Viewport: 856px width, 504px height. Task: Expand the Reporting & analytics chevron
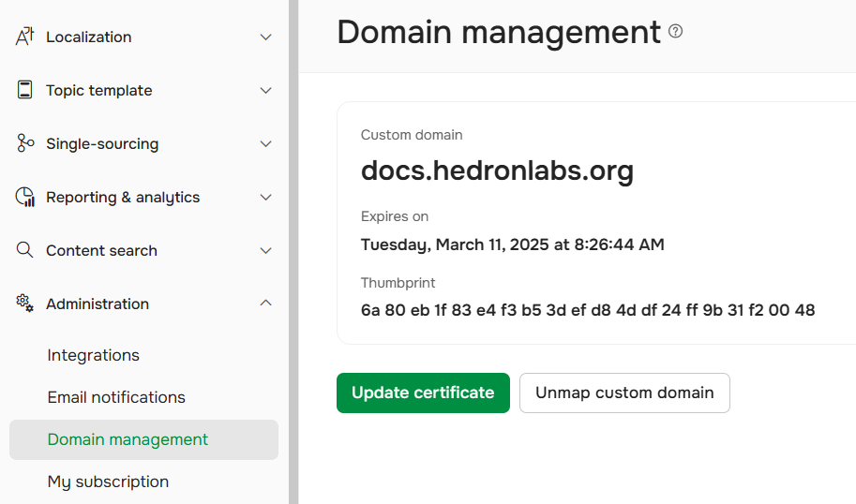pyautogui.click(x=266, y=198)
